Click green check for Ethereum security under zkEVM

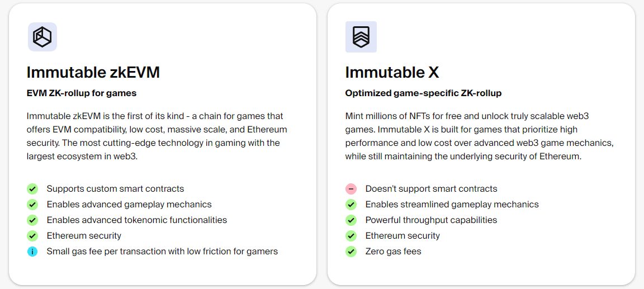[32, 236]
